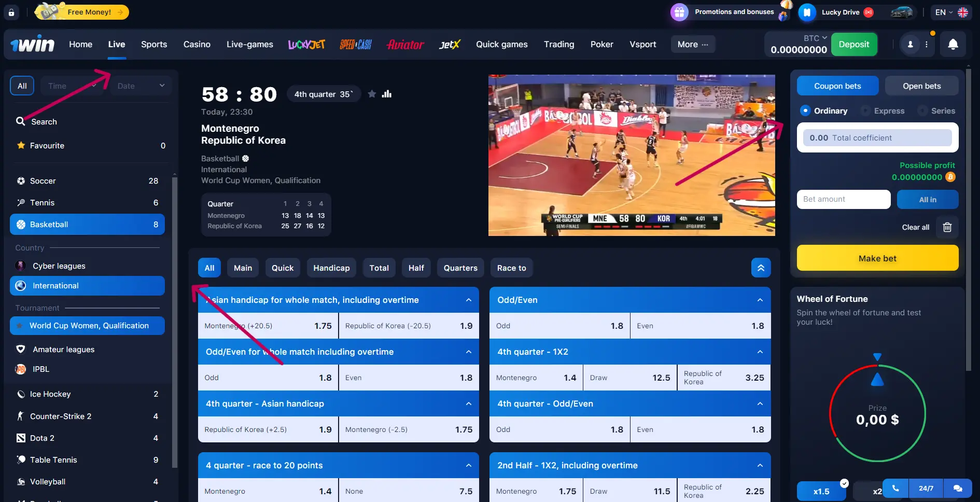Image resolution: width=980 pixels, height=502 pixels.
Task: Open the Lucky Jet game icon
Action: point(306,45)
